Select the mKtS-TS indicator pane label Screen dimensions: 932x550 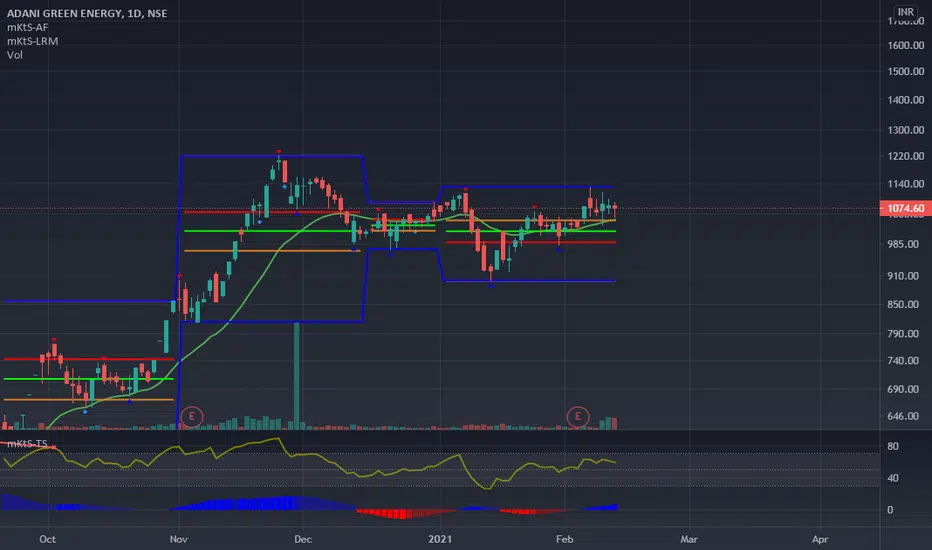(x=27, y=444)
